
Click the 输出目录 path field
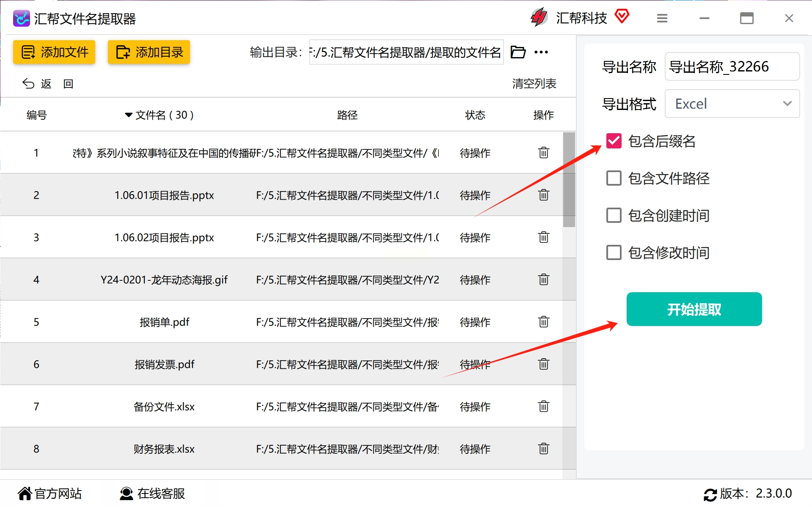tap(406, 52)
